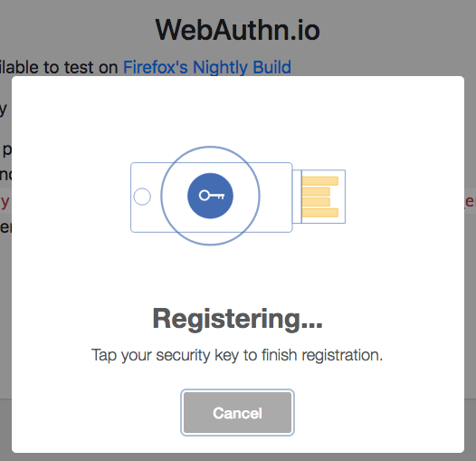The height and width of the screenshot is (461, 476).
Task: Click the red text at the dialog's right edge
Action: (x=471, y=201)
